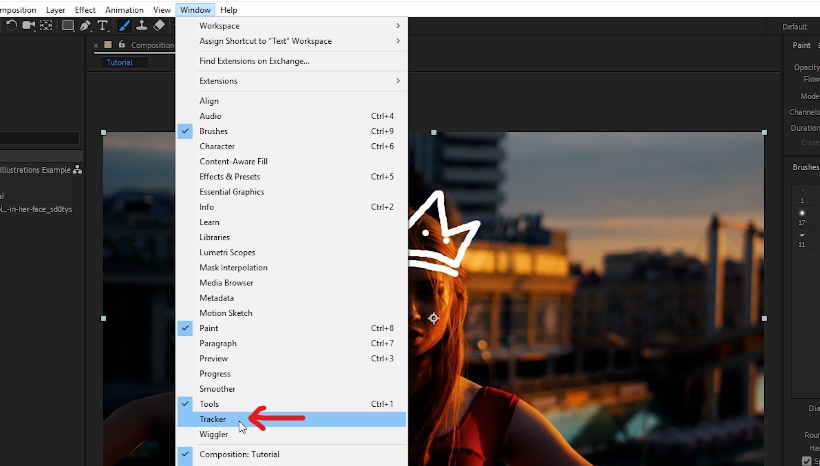Open the Paragraph panel
Viewport: 820px width, 466px height.
pyautogui.click(x=292, y=344)
